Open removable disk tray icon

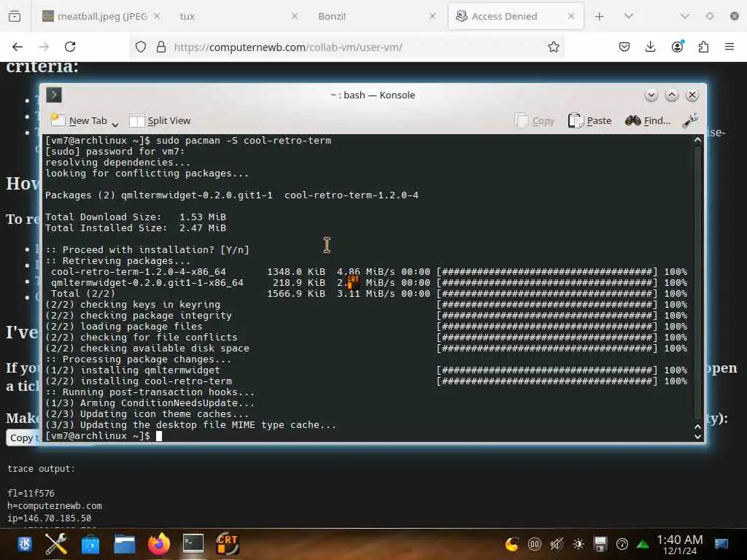pos(600,543)
